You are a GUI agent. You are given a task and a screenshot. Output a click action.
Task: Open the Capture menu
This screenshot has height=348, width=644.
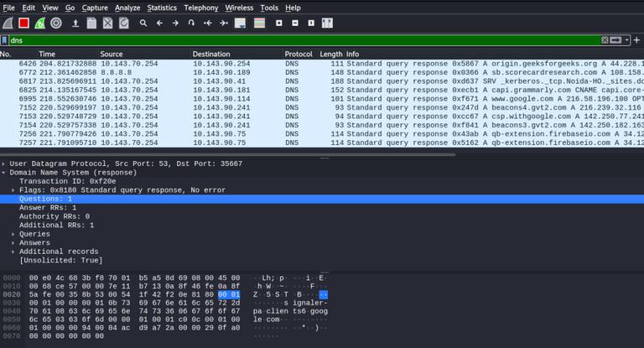coord(95,8)
